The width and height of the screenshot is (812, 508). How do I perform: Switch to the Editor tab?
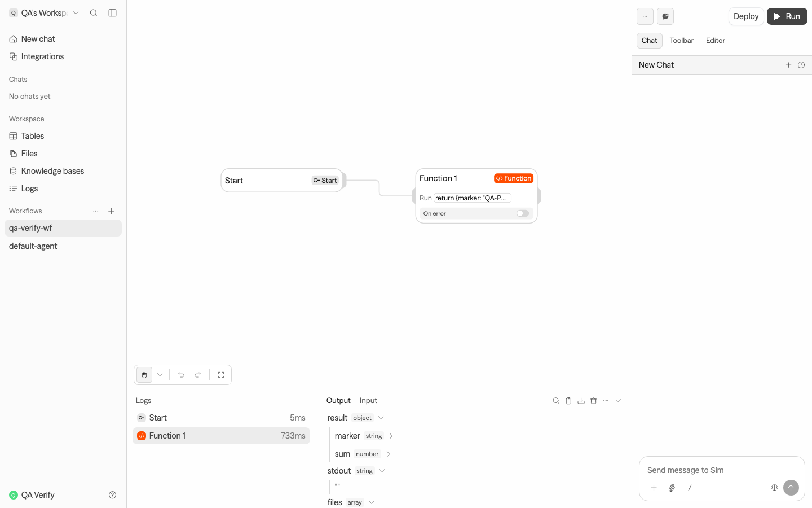[716, 41]
